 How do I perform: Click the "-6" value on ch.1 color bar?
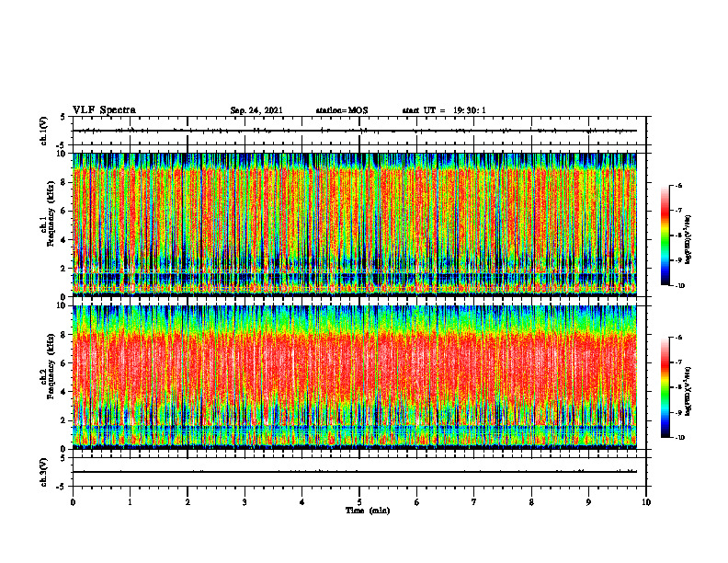click(x=678, y=186)
